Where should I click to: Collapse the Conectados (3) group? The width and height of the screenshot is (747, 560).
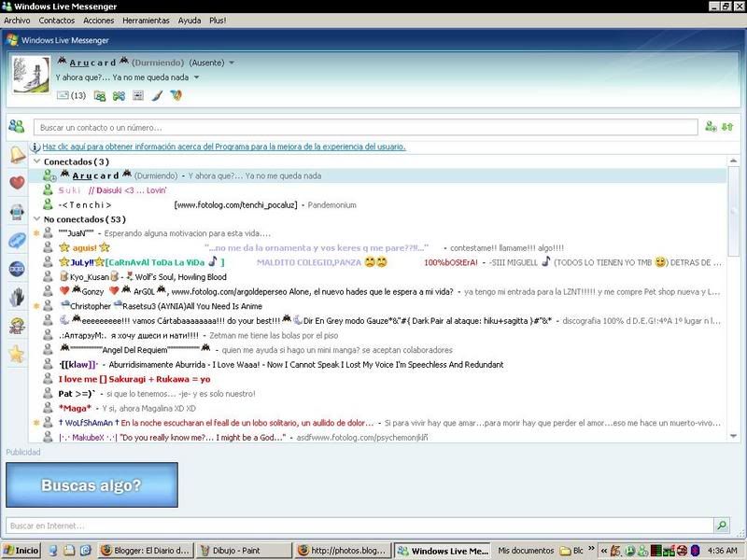[x=36, y=161]
